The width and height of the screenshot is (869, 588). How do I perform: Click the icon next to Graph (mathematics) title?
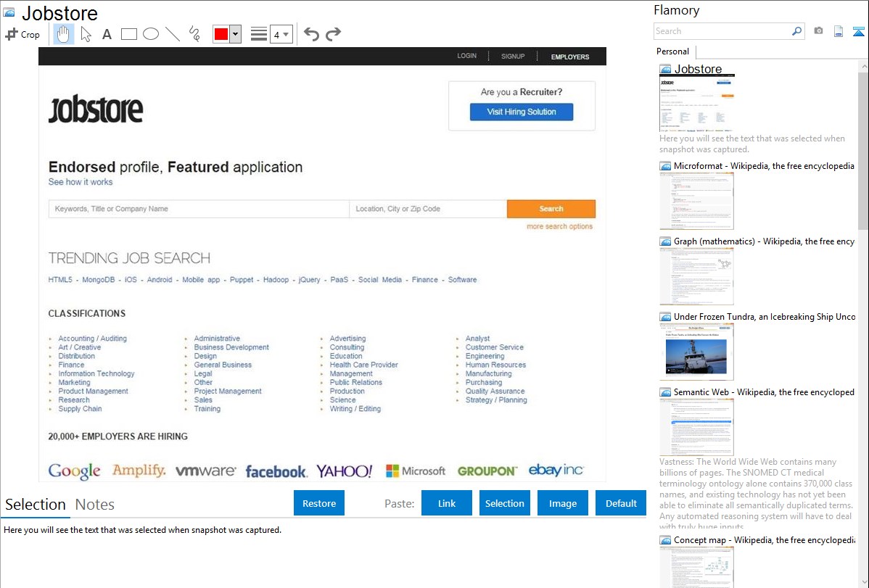665,241
